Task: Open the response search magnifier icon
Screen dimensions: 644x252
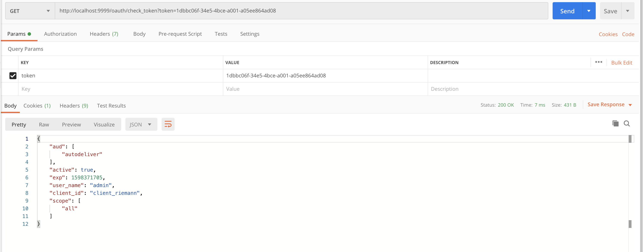Action: [627, 123]
